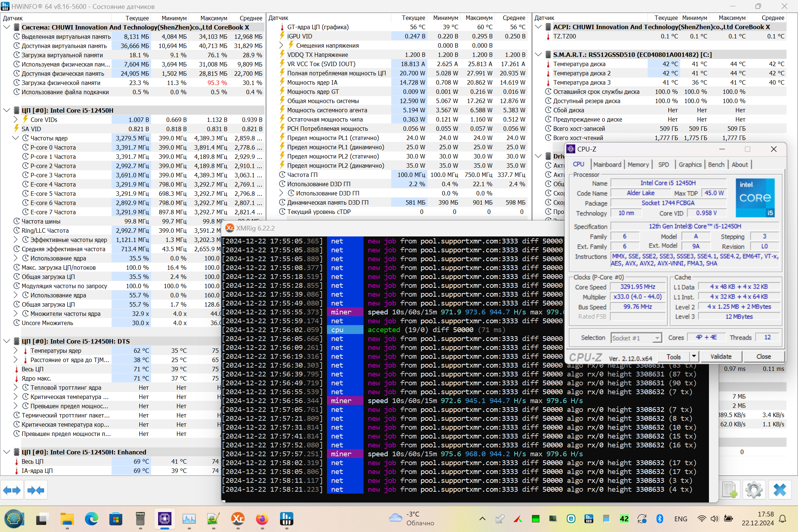Open HWiNFO sensor settings gear icon
Viewport: 798px width, 532px height.
tap(754, 491)
